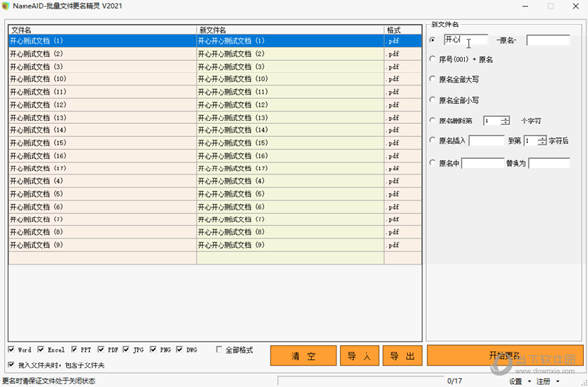Viewport: 588px width, 387px height.
Task: Click the prefix input field containing 开心
Action: pos(465,40)
